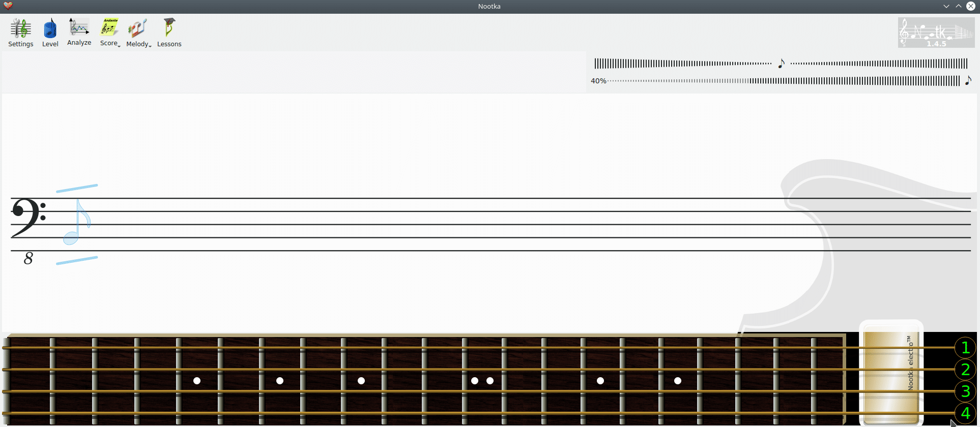This screenshot has height=427, width=980.
Task: Click the Nootka 1.4.5 logo
Action: coord(936,33)
